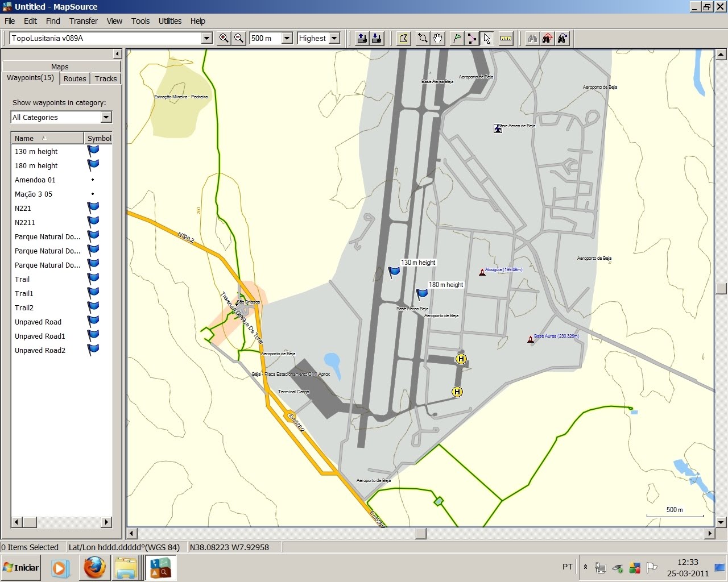This screenshot has height=582, width=728.
Task: Choose the Route tool icon
Action: pos(472,38)
